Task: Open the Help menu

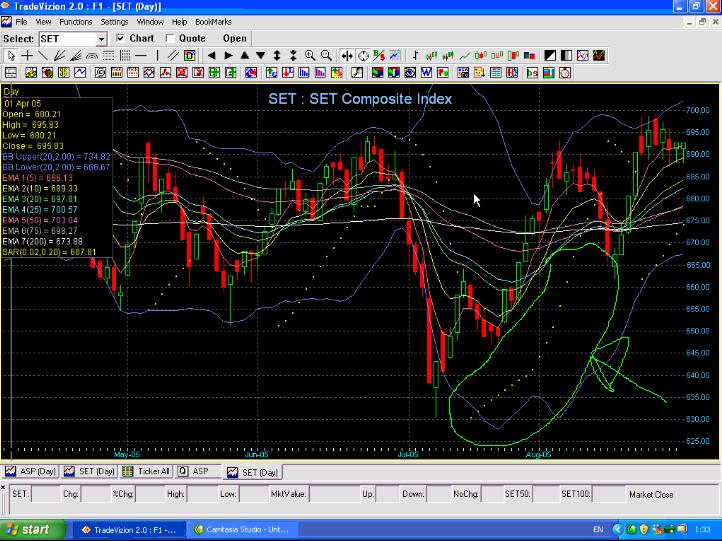Action: point(179,22)
